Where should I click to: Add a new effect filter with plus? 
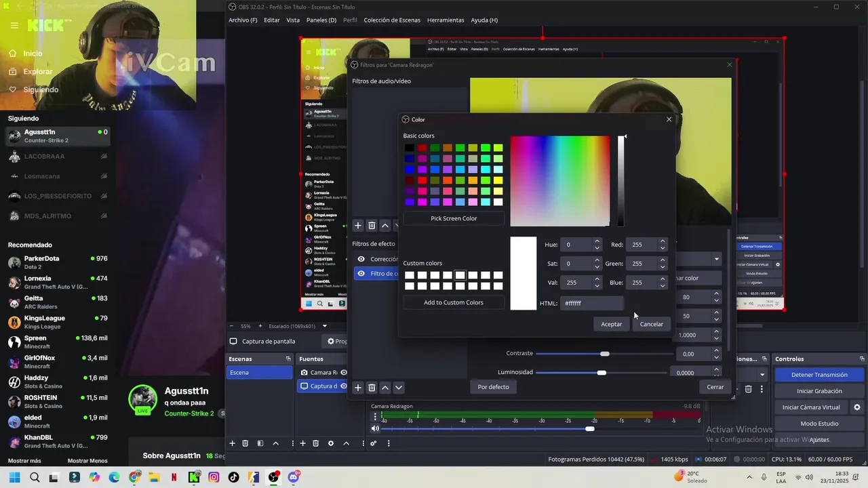tap(358, 388)
